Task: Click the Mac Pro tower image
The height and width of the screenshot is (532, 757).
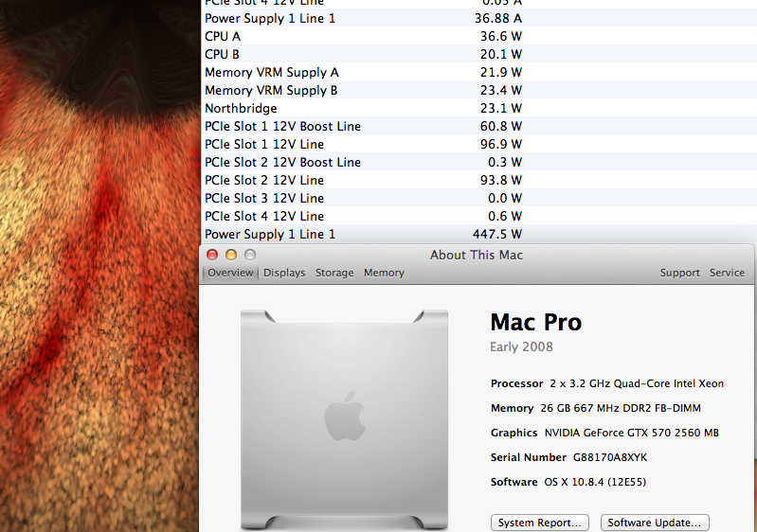Action: [x=344, y=419]
